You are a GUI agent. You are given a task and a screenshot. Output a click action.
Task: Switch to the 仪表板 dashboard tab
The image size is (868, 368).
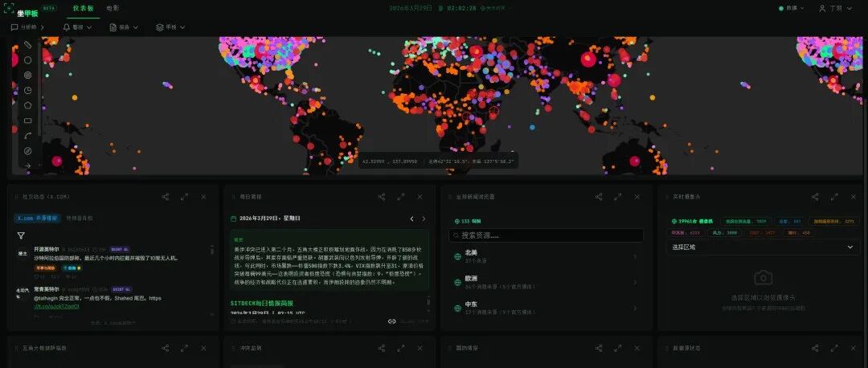(x=83, y=8)
